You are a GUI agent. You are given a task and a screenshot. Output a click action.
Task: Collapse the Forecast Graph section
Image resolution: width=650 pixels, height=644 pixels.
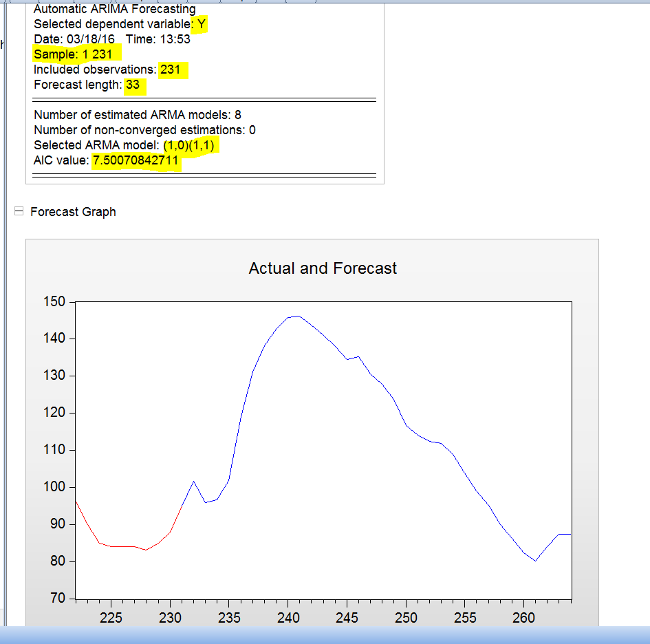19,211
